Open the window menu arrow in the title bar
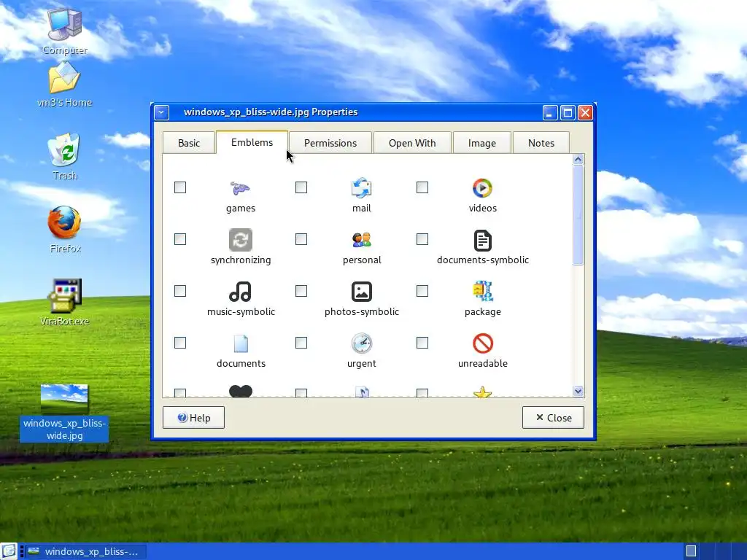The height and width of the screenshot is (560, 747). 161,112
